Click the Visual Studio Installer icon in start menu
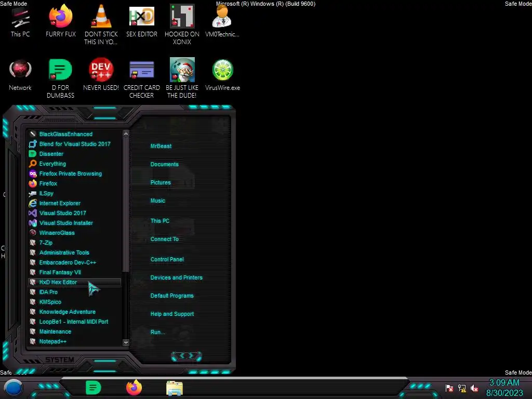 pyautogui.click(x=33, y=222)
